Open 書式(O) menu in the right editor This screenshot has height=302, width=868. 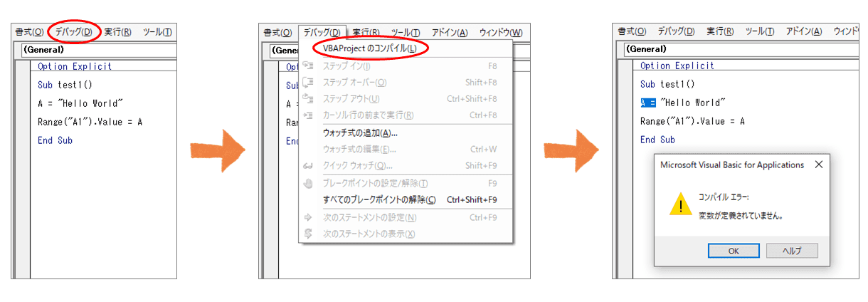coord(632,31)
